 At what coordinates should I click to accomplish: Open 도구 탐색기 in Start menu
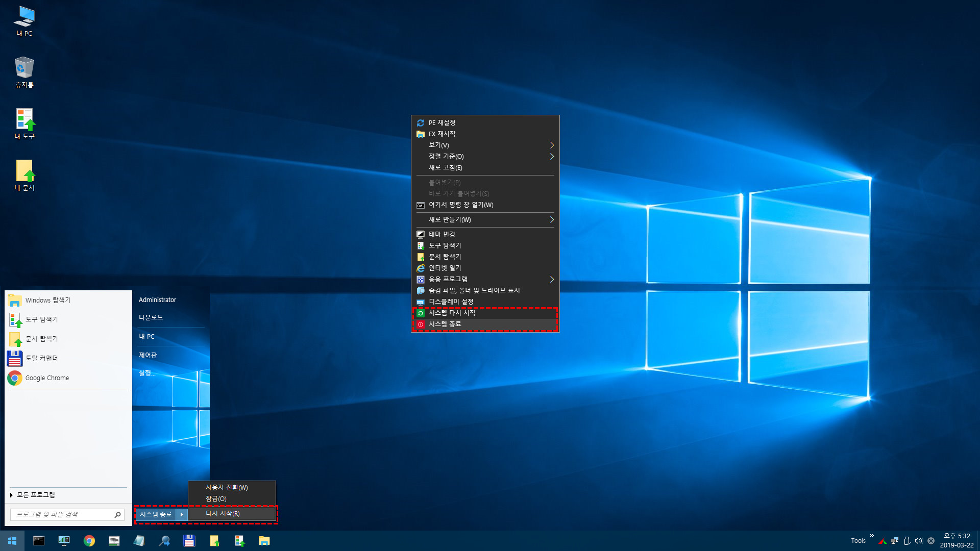(x=67, y=320)
